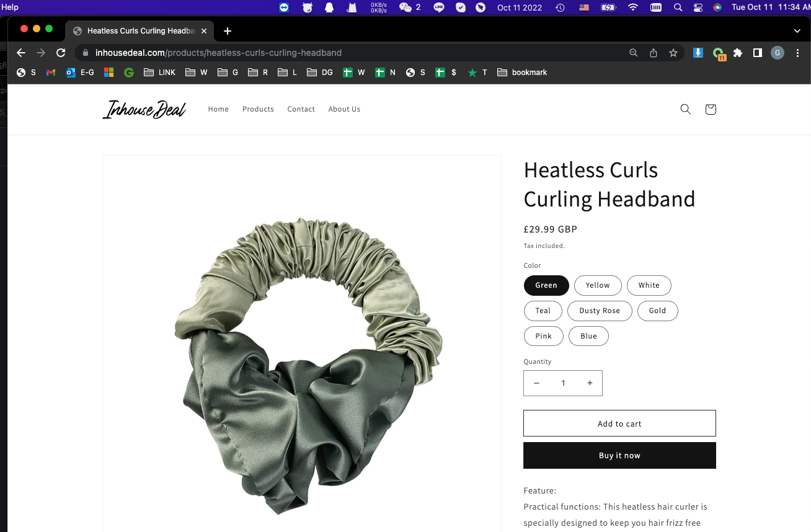Open the About Us navigation link
The height and width of the screenshot is (532, 811).
344,109
